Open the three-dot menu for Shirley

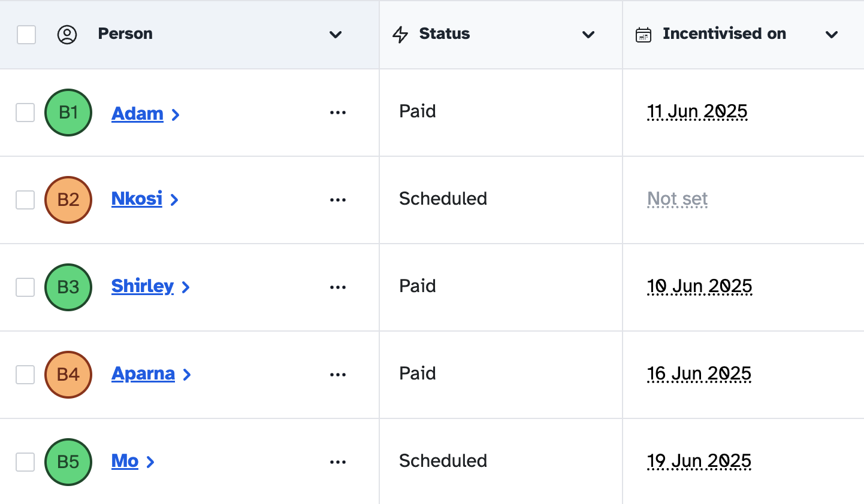pos(338,287)
